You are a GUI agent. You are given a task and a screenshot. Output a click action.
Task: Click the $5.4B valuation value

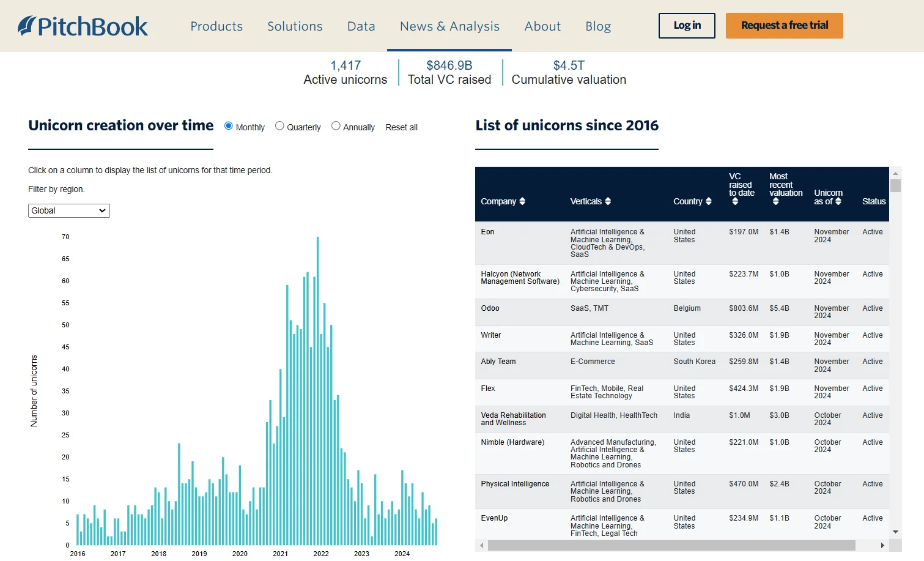(779, 308)
